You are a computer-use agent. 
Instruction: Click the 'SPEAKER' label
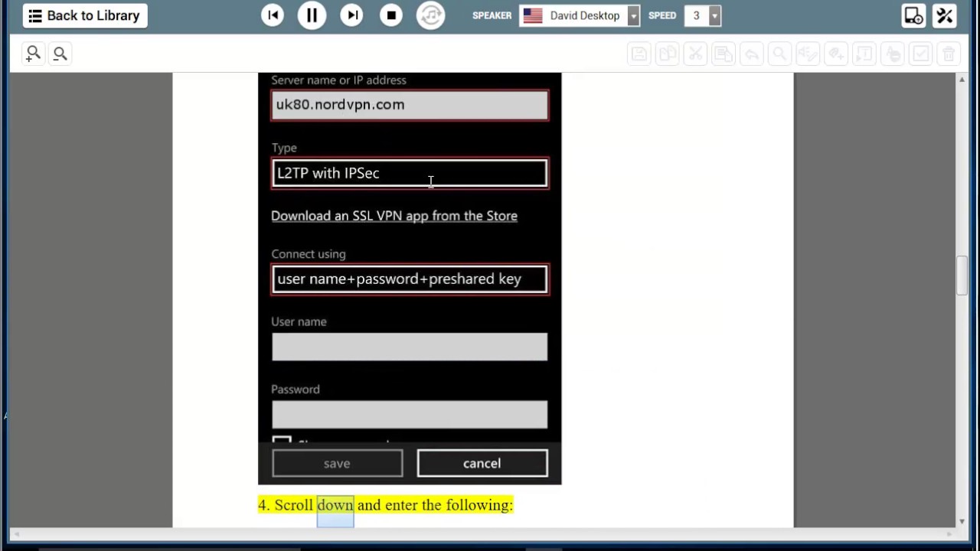492,15
